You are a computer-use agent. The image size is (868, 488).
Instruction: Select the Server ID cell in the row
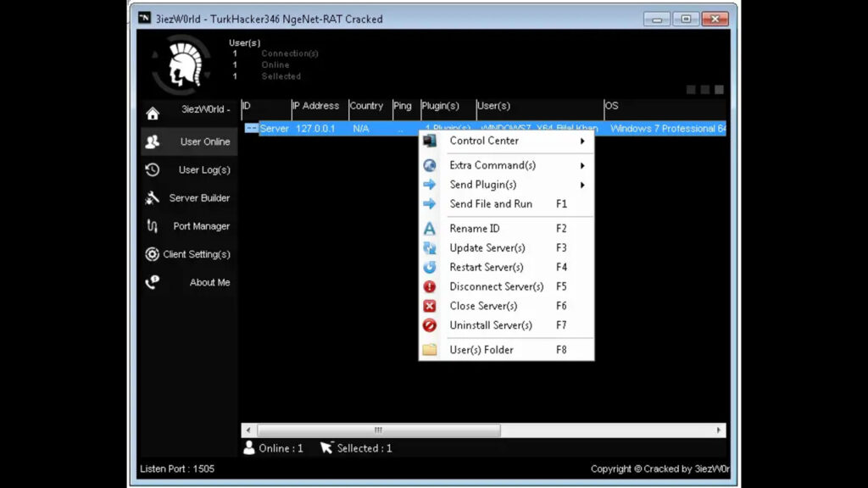click(275, 129)
